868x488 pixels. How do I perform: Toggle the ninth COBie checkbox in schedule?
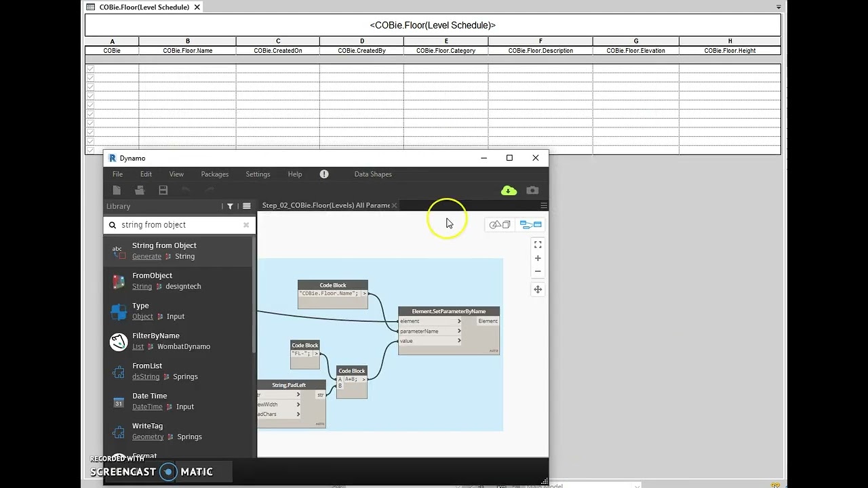(x=90, y=142)
